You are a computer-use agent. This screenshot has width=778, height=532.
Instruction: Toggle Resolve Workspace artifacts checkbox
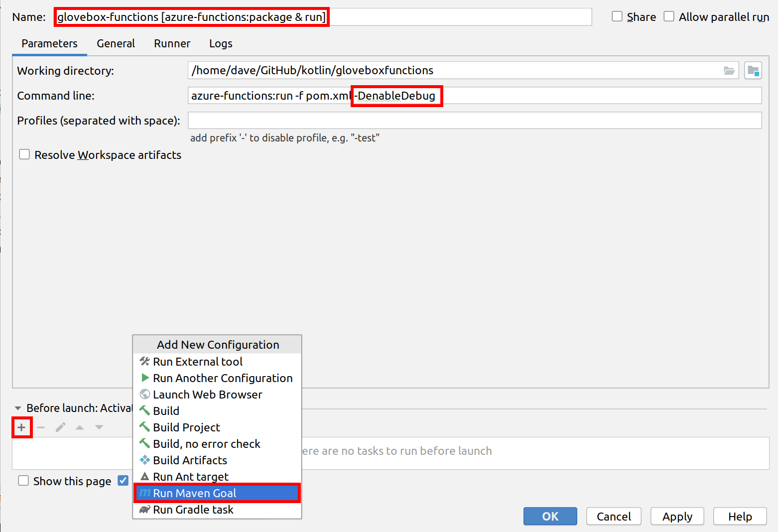(x=24, y=154)
